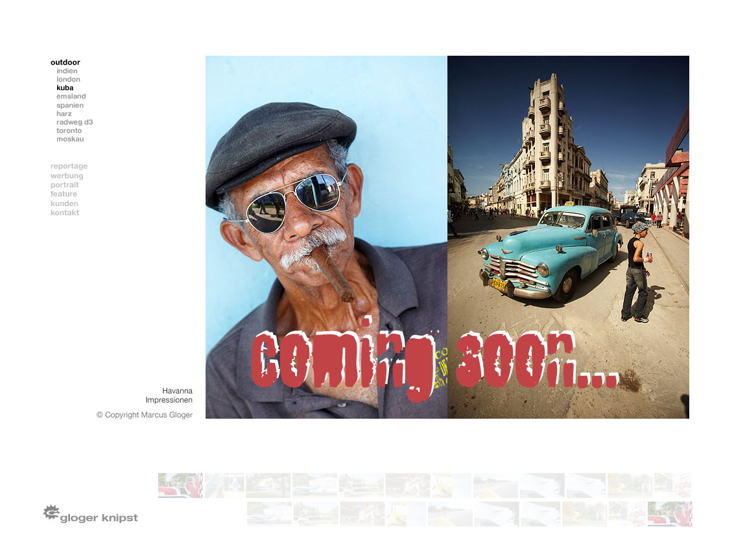This screenshot has width=747, height=560.
Task: Open the reportage section
Action: [69, 167]
